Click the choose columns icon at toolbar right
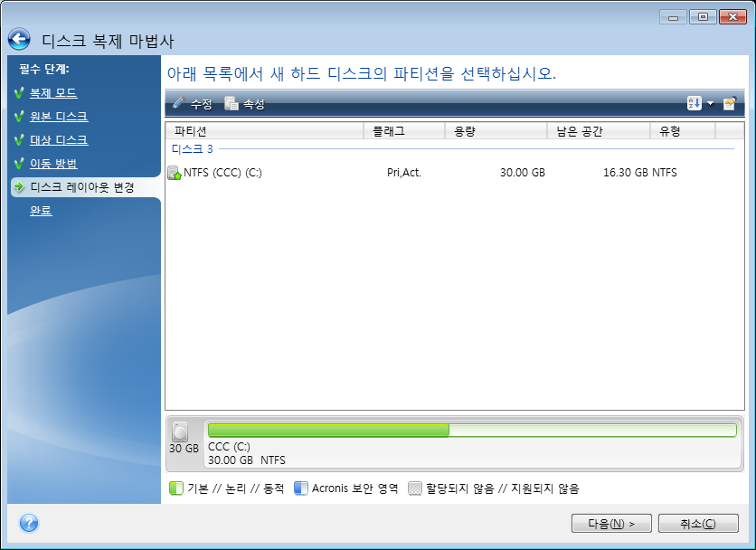Viewport: 756px width, 550px height. pyautogui.click(x=729, y=103)
